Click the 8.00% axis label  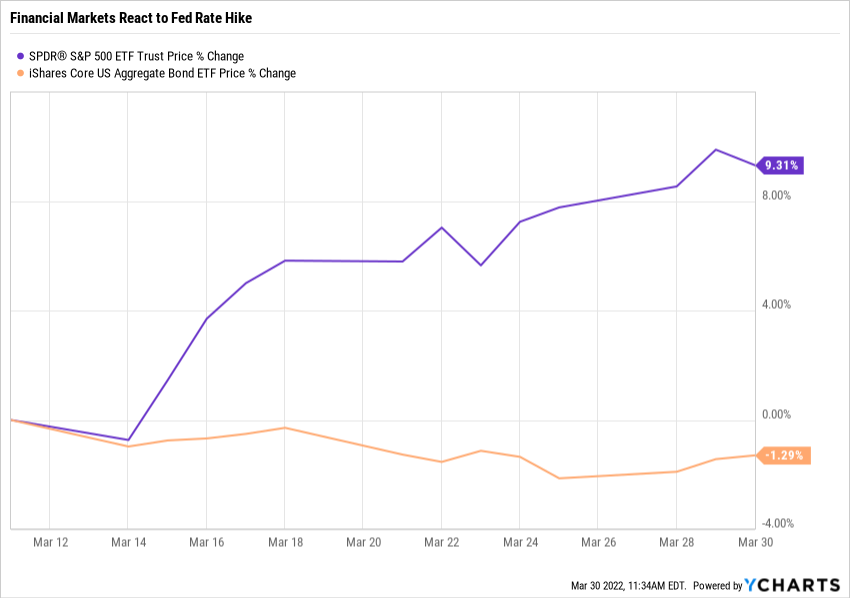point(776,196)
